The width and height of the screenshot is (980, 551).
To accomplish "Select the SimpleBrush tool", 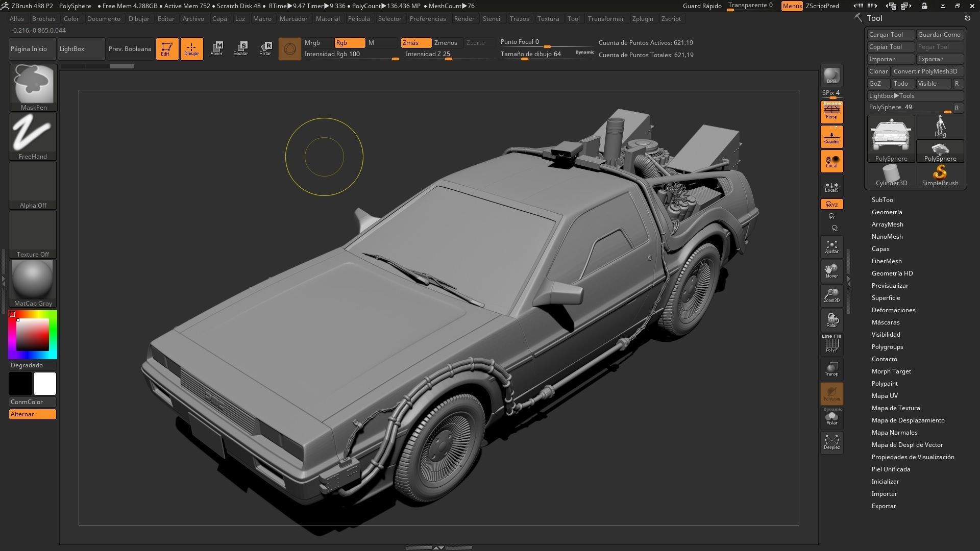I will coord(940,176).
